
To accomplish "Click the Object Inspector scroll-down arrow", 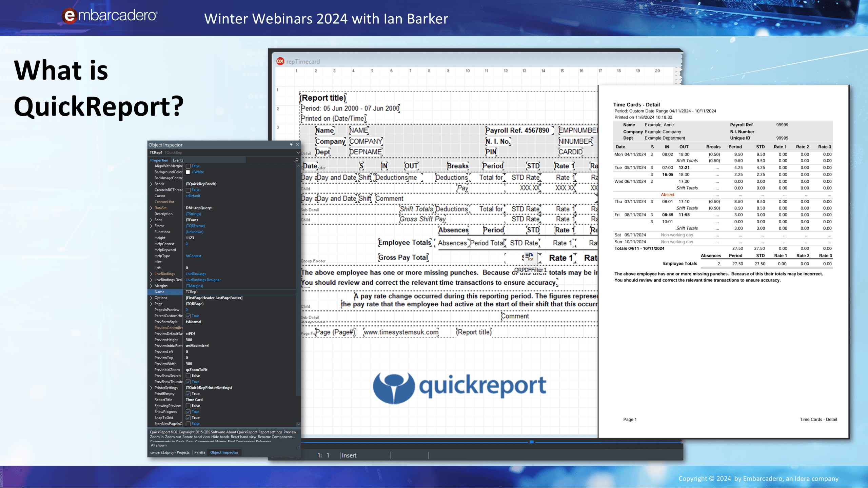I will click(298, 424).
